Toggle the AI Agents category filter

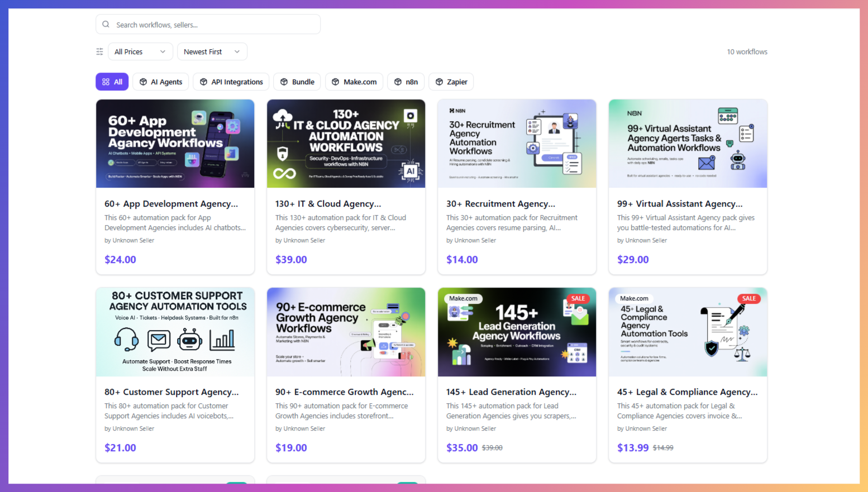160,82
